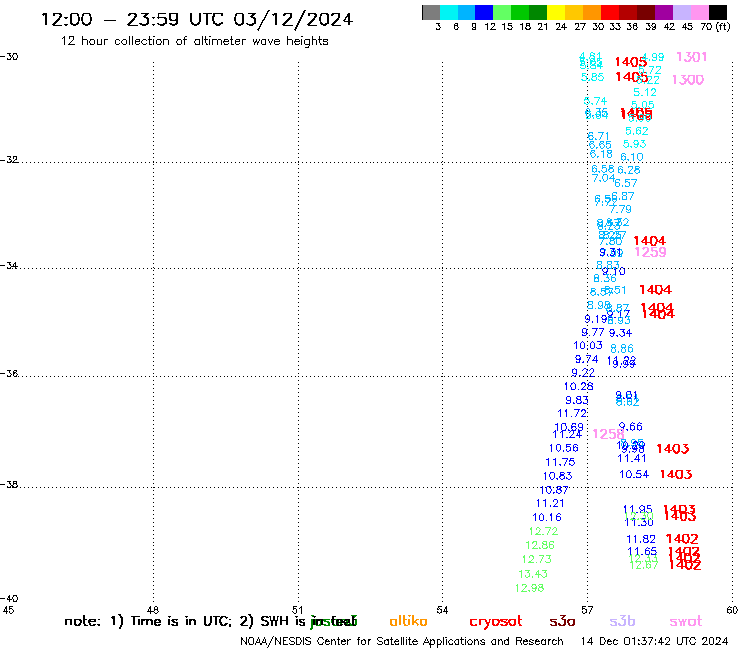Pick the lavender swatch in the color scale
This screenshot has height=650, width=740.
[682, 12]
